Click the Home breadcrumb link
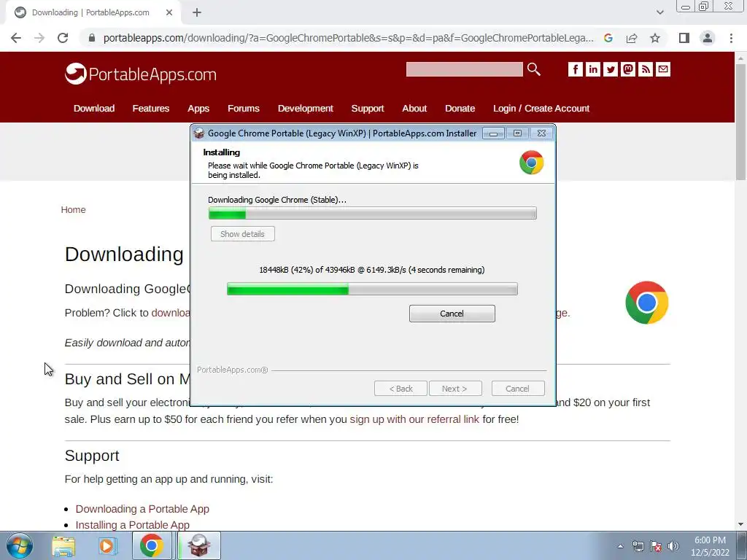Screen dimensions: 747x560 click(x=74, y=210)
